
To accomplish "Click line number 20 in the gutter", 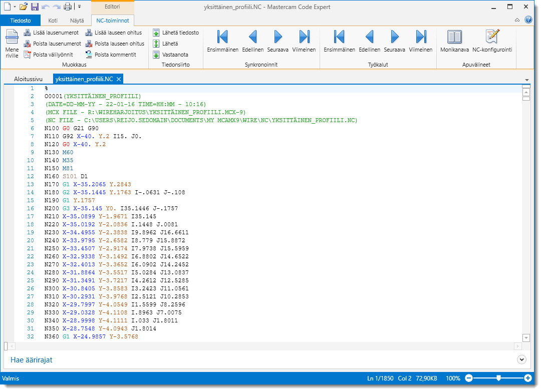I will click(x=31, y=240).
